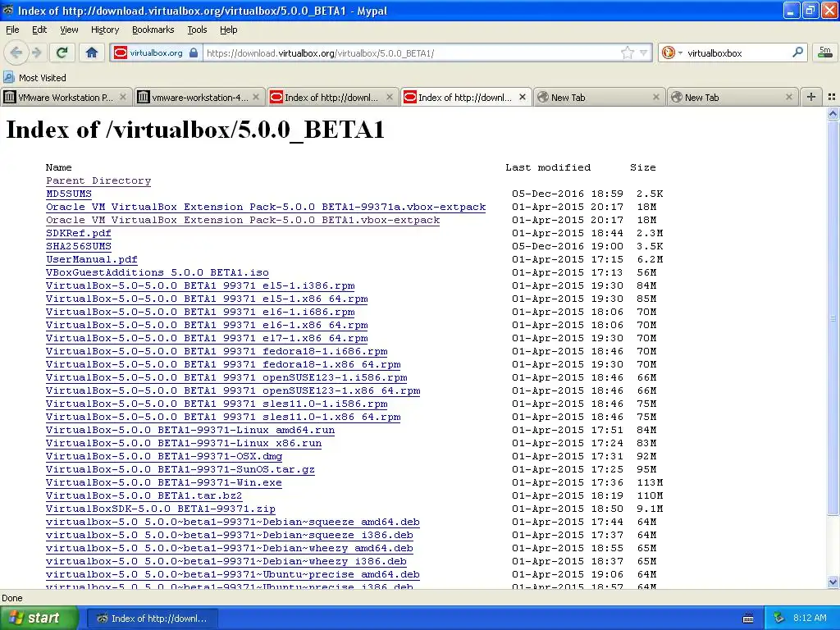This screenshot has height=630, width=840.
Task: Open the View menu
Action: pyautogui.click(x=69, y=30)
